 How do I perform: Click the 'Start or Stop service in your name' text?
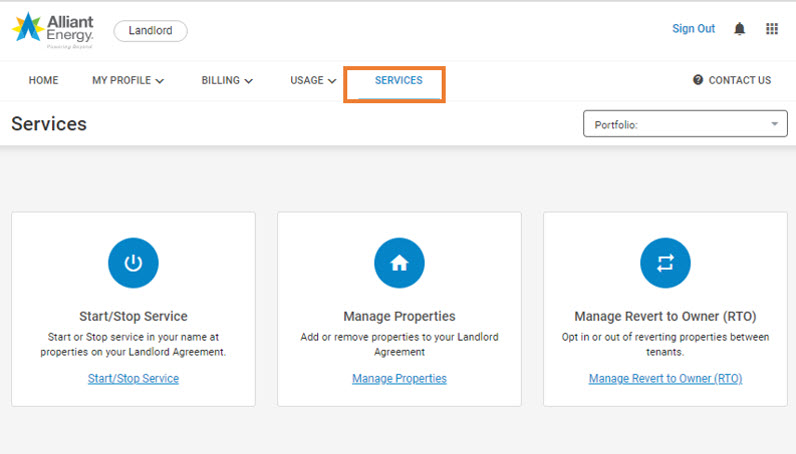click(x=133, y=344)
